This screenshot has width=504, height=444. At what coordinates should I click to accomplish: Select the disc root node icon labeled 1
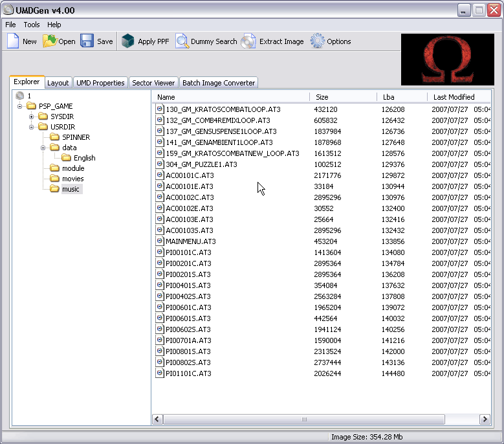20,96
